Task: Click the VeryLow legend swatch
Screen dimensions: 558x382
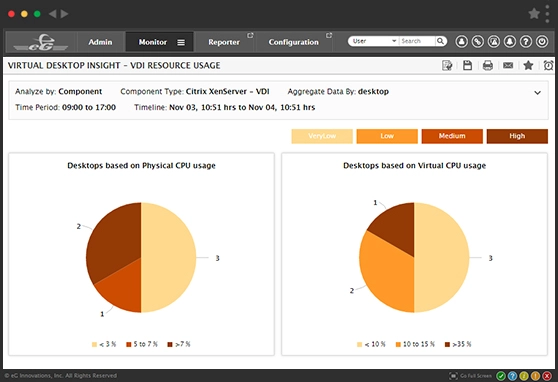Action: click(x=322, y=136)
